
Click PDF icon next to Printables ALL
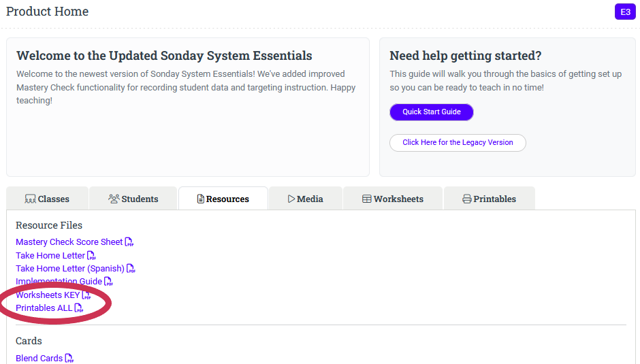pos(79,308)
